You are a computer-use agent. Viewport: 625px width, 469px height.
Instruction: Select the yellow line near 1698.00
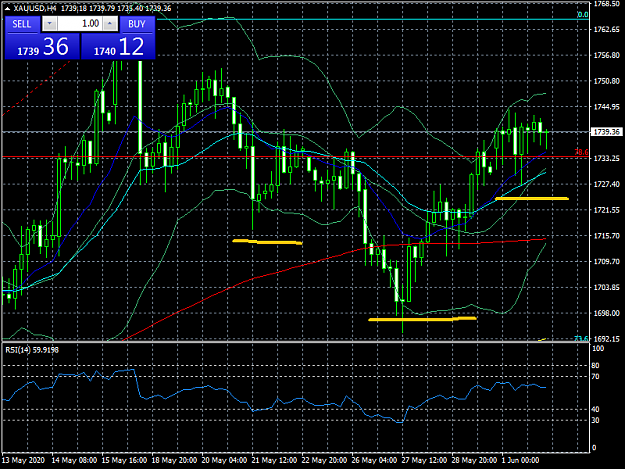(423, 319)
